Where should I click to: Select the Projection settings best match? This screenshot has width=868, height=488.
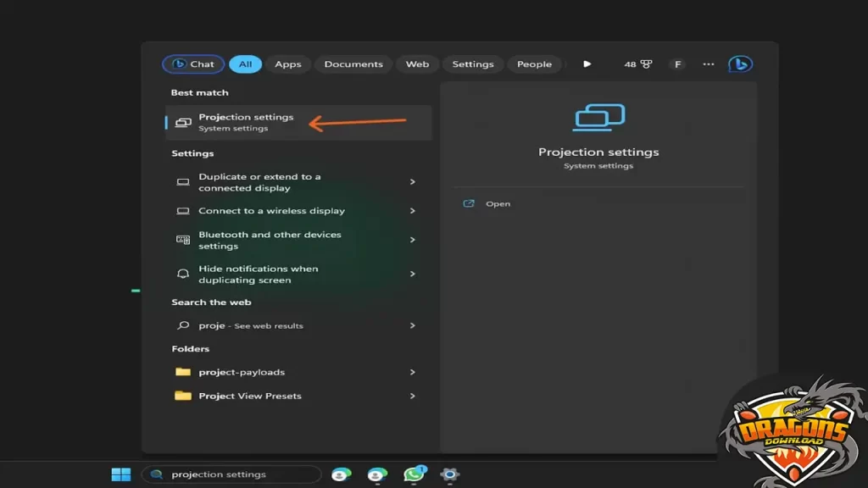(x=246, y=123)
